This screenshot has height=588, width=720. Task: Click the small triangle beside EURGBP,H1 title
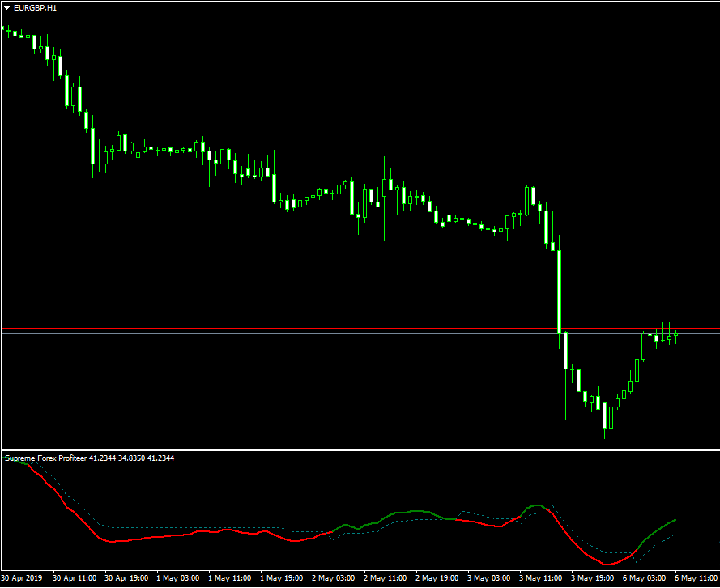pyautogui.click(x=7, y=8)
